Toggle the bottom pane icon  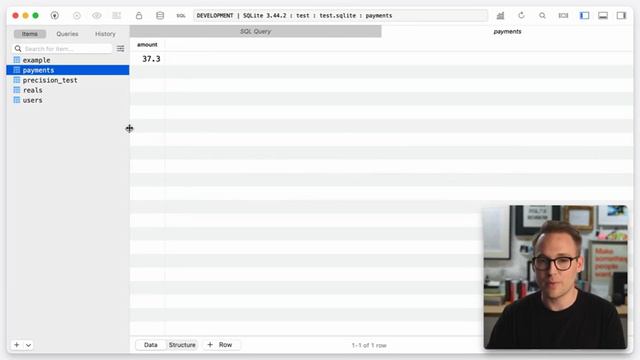pos(603,16)
